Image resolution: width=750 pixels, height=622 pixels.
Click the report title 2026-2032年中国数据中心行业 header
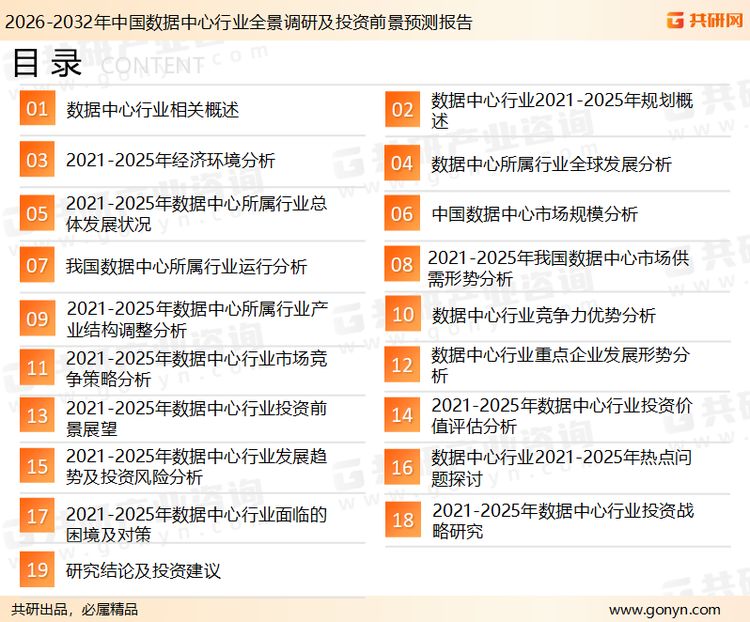click(x=238, y=22)
